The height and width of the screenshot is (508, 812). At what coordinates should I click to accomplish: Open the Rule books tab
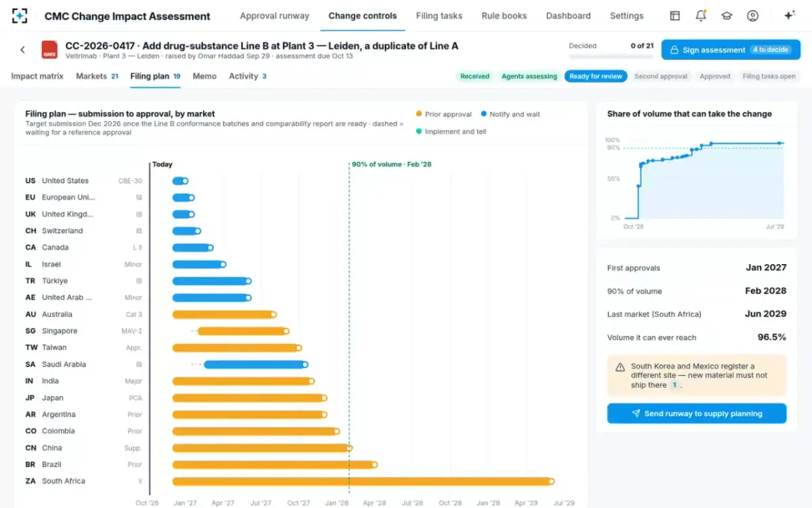[504, 16]
